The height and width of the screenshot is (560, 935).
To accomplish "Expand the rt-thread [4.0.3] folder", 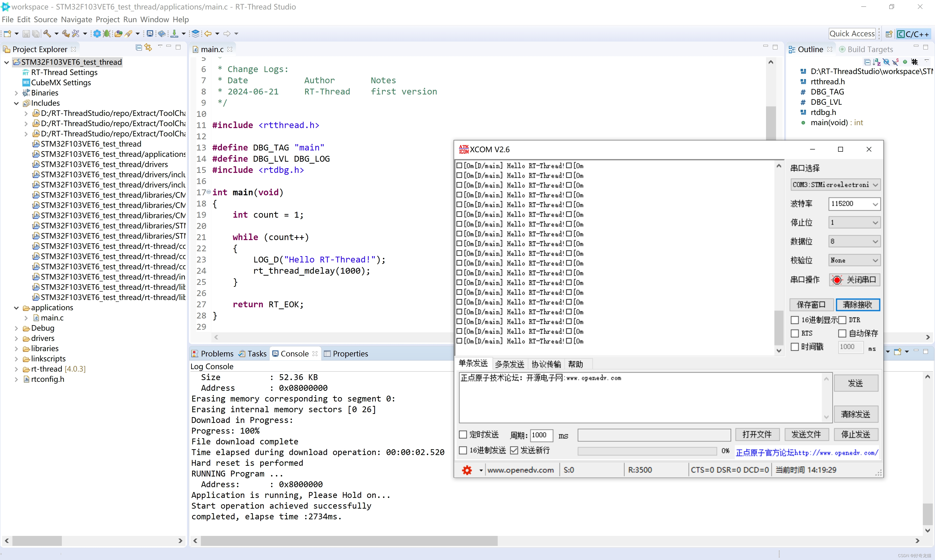I will coord(16,369).
